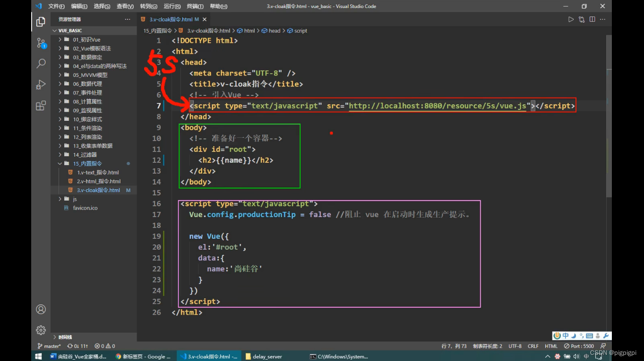This screenshot has height=361, width=644.
Task: Expand the js folder
Action: pos(94,199)
